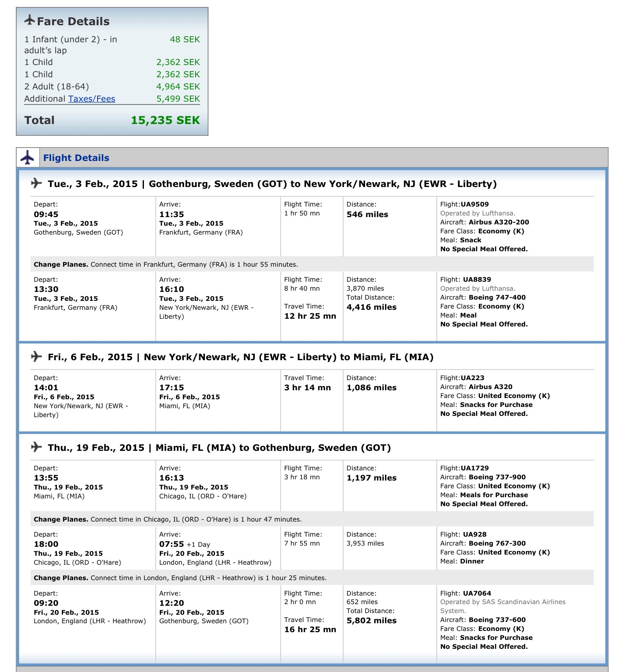
Task: Select aircraft Boeing 767-300
Action: coord(497,544)
